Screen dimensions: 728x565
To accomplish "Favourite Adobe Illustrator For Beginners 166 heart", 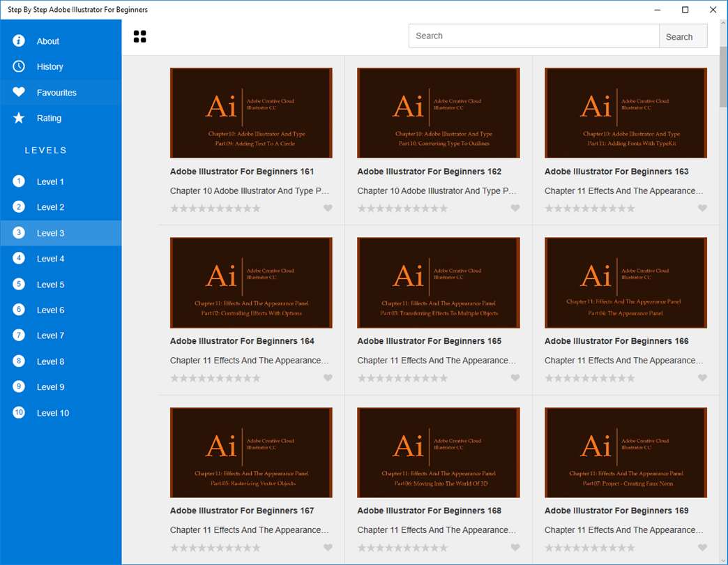I will pyautogui.click(x=702, y=378).
